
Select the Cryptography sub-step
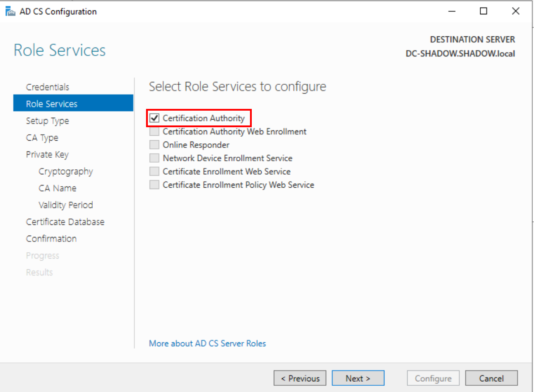[66, 172]
